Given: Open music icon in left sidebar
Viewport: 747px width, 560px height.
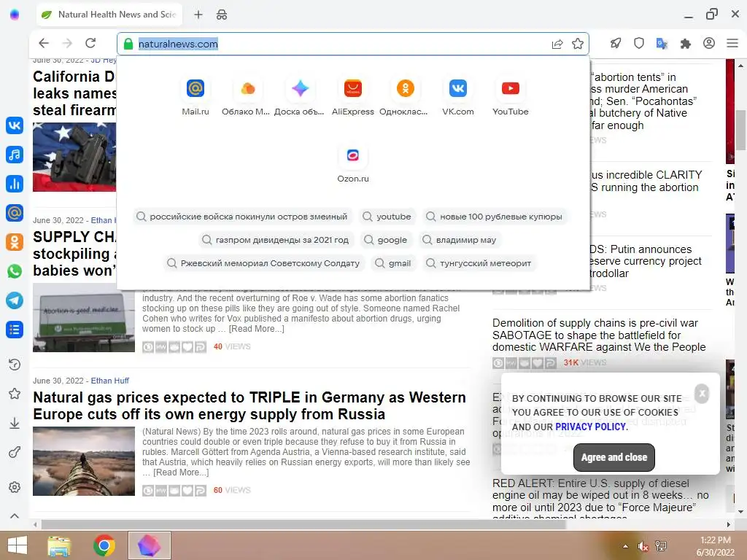Looking at the screenshot, I should (x=15, y=155).
